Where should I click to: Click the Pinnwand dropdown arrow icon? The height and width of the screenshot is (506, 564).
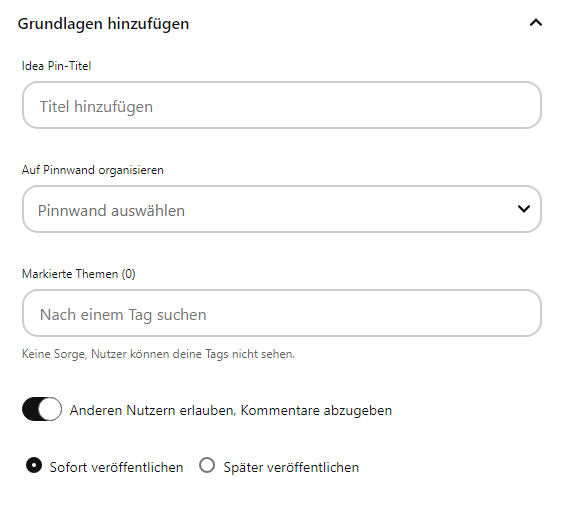[524, 209]
